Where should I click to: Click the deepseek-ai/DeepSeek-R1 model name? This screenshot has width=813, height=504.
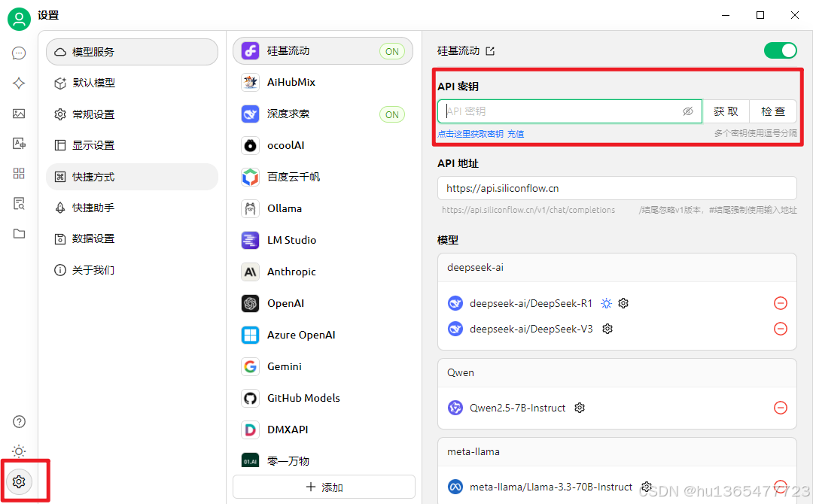(x=531, y=303)
